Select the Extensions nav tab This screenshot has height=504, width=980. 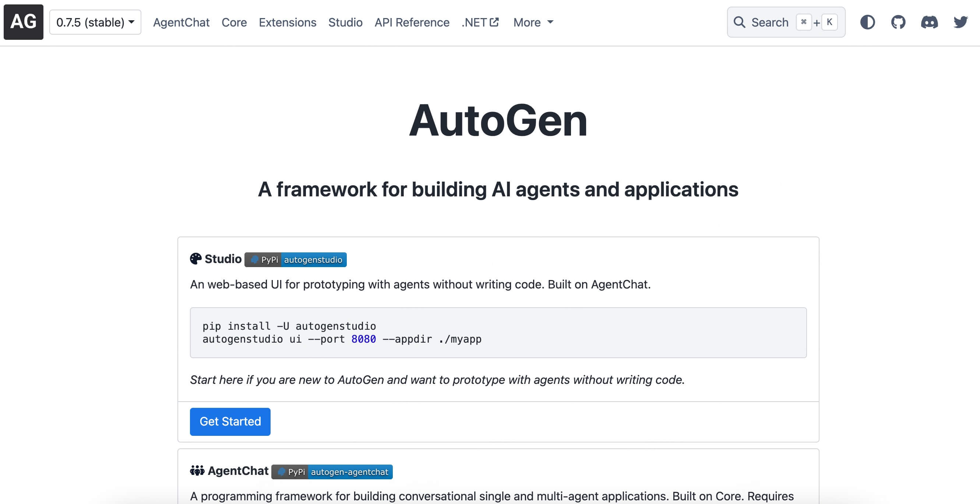(287, 22)
